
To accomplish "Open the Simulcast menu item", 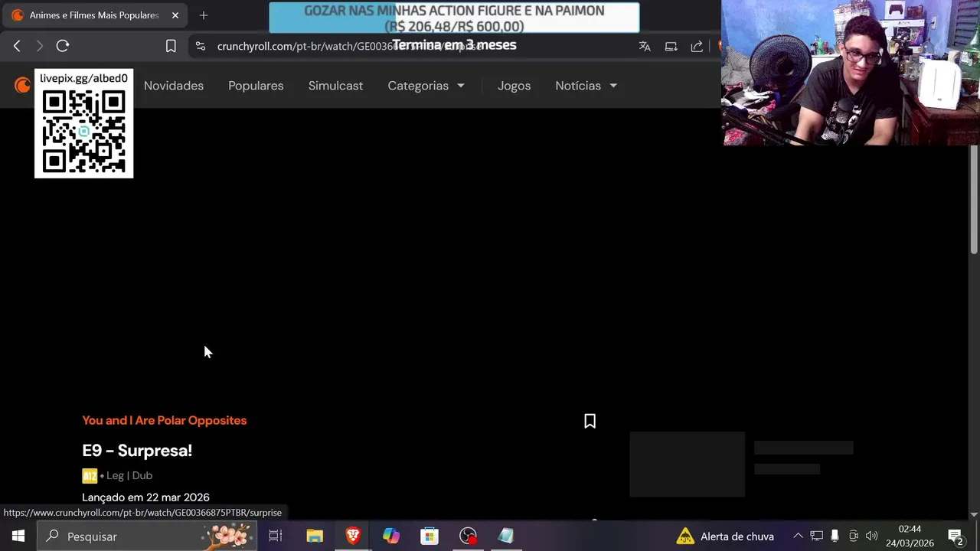I will click(x=335, y=86).
